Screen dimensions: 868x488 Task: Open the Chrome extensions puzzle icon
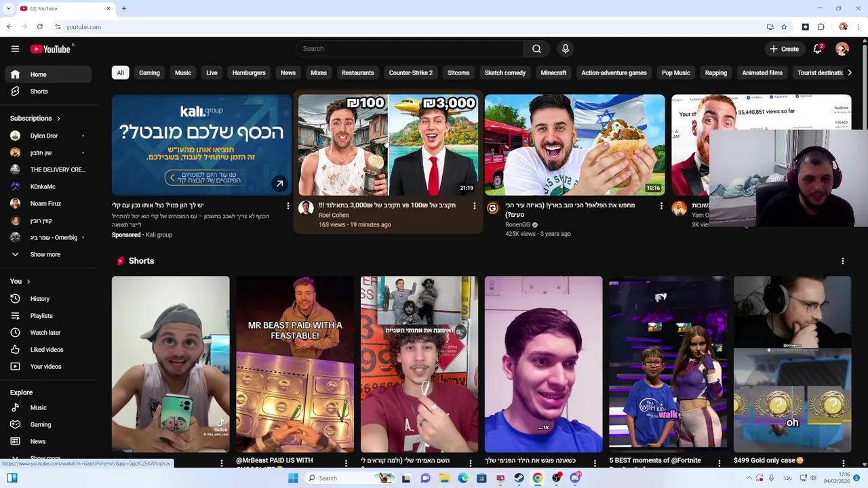tap(821, 27)
